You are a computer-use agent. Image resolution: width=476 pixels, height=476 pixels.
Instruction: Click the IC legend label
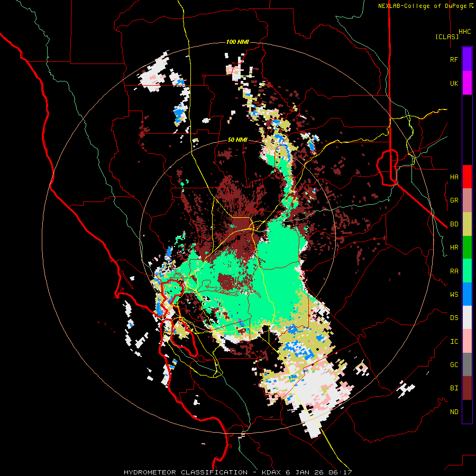click(x=454, y=342)
